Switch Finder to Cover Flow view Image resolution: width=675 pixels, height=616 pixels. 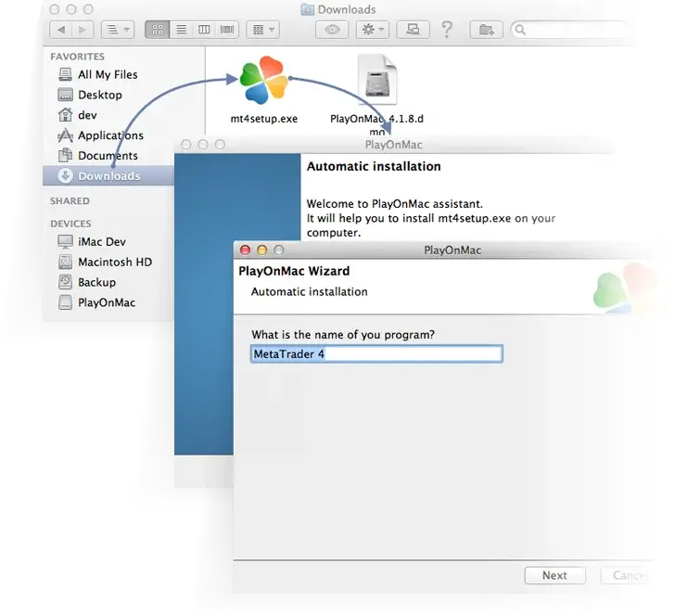point(227,30)
